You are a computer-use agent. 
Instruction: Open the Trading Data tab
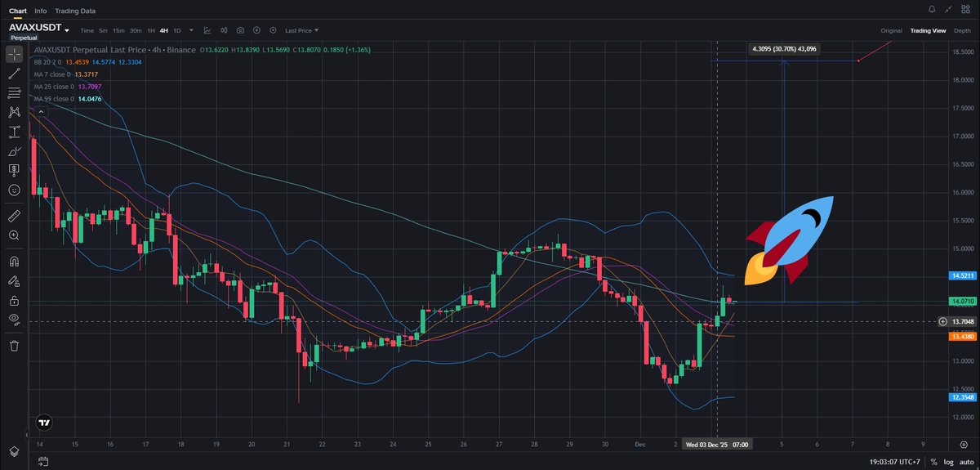[75, 11]
